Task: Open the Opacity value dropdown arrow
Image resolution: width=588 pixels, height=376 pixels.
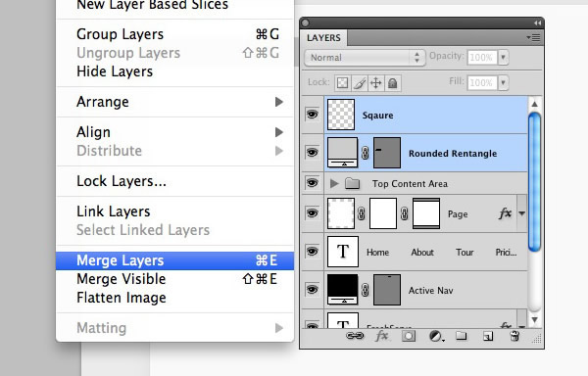Action: tap(504, 58)
